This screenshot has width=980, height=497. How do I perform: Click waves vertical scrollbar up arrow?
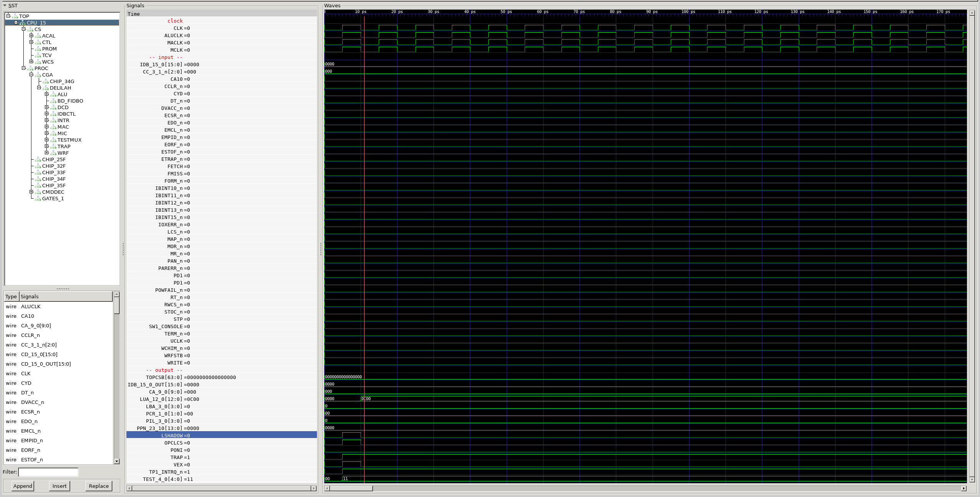[972, 13]
